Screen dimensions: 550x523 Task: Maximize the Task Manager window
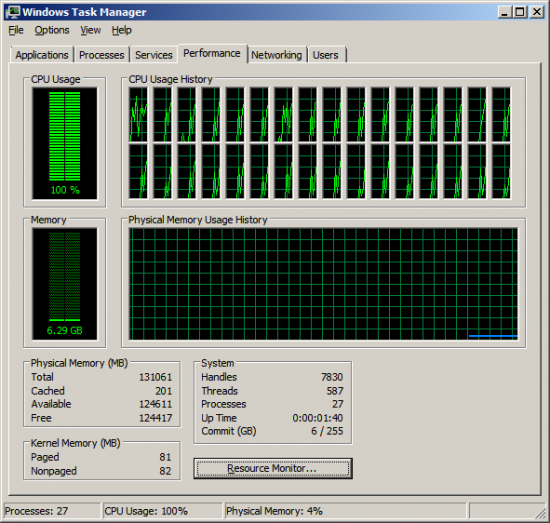click(520, 12)
